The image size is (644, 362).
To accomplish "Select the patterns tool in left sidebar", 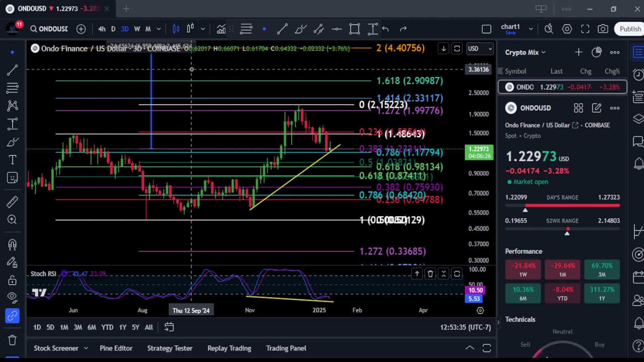I will 13,106.
